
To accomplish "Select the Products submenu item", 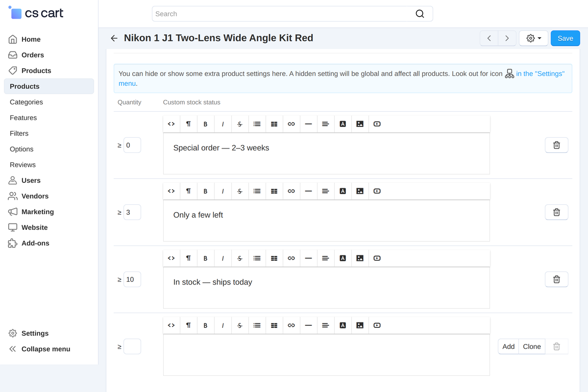I will (x=49, y=86).
